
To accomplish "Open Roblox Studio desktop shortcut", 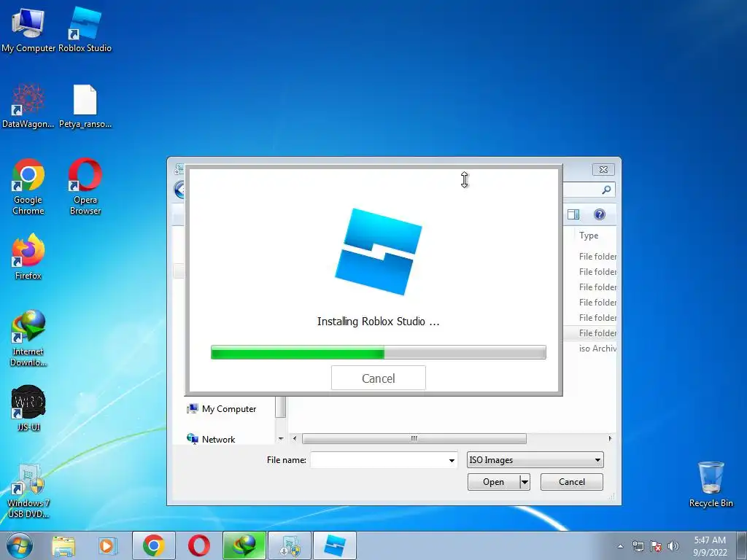I will pos(85,29).
